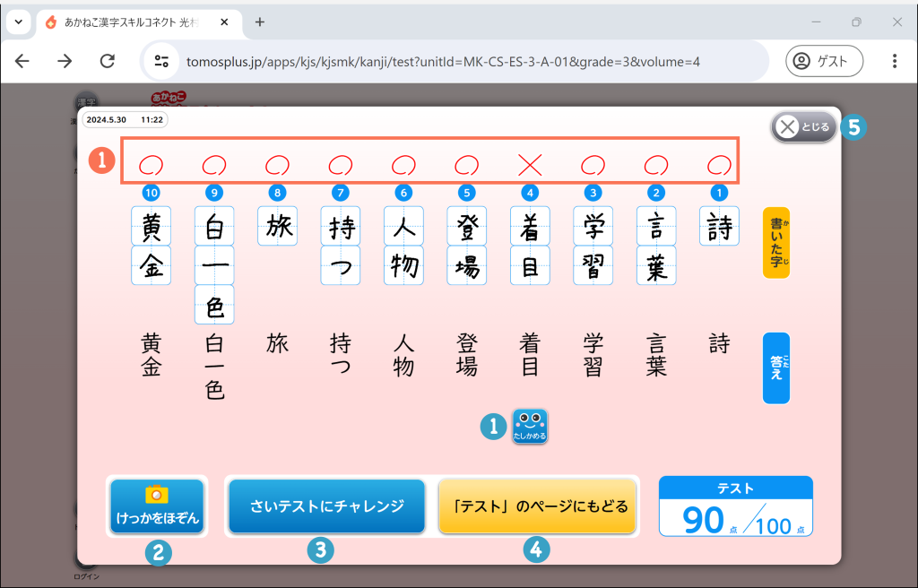This screenshot has height=588, width=918.
Task: Open the ゲスト profile button
Action: click(825, 61)
